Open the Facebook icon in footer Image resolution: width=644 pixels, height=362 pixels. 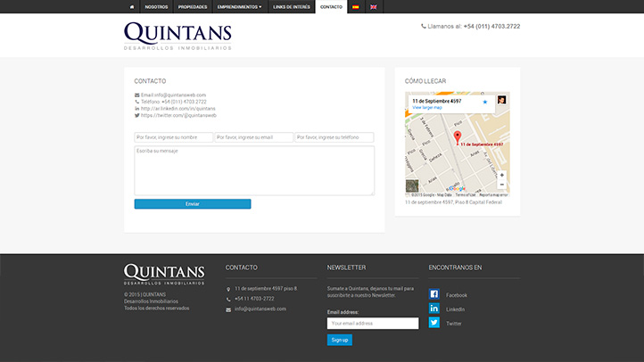coord(434,294)
